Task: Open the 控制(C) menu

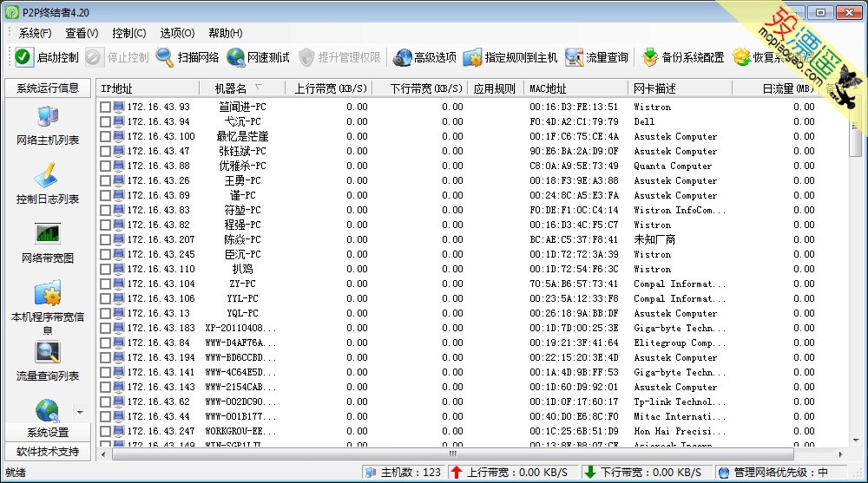Action: pyautogui.click(x=129, y=33)
